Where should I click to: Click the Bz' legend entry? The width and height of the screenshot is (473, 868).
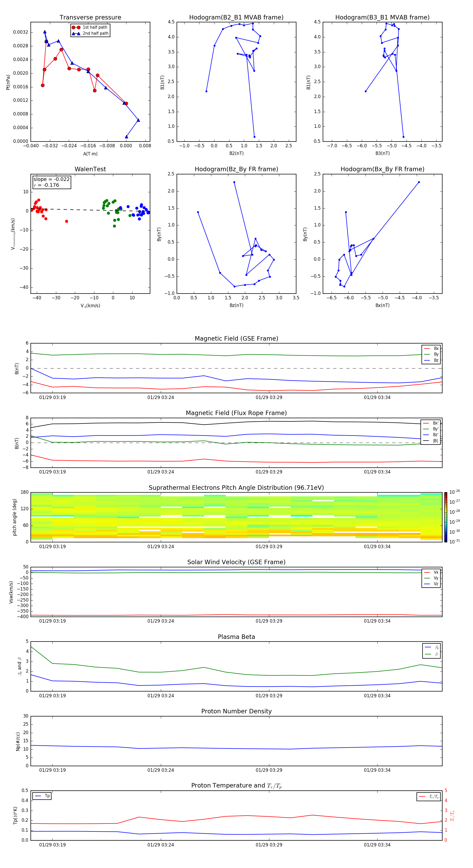(431, 435)
